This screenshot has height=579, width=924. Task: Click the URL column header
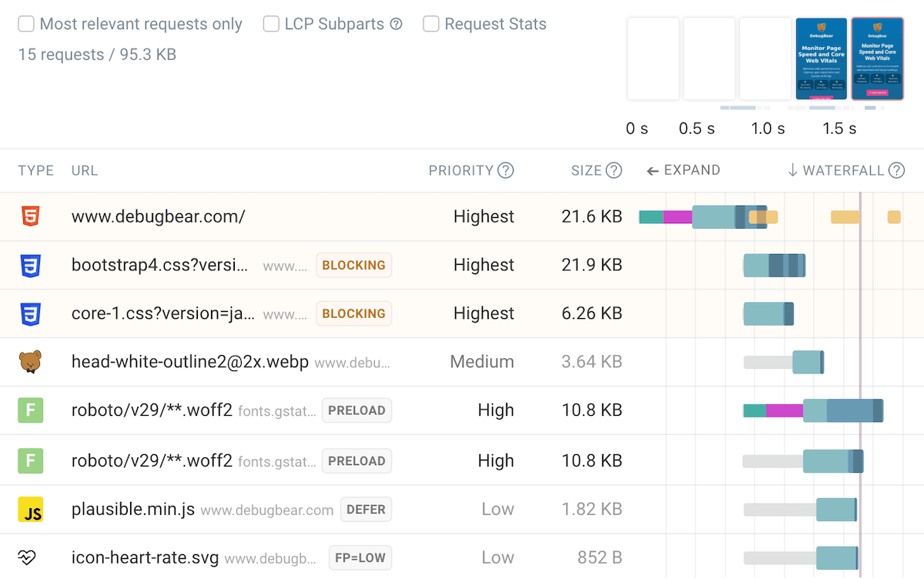pyautogui.click(x=85, y=171)
